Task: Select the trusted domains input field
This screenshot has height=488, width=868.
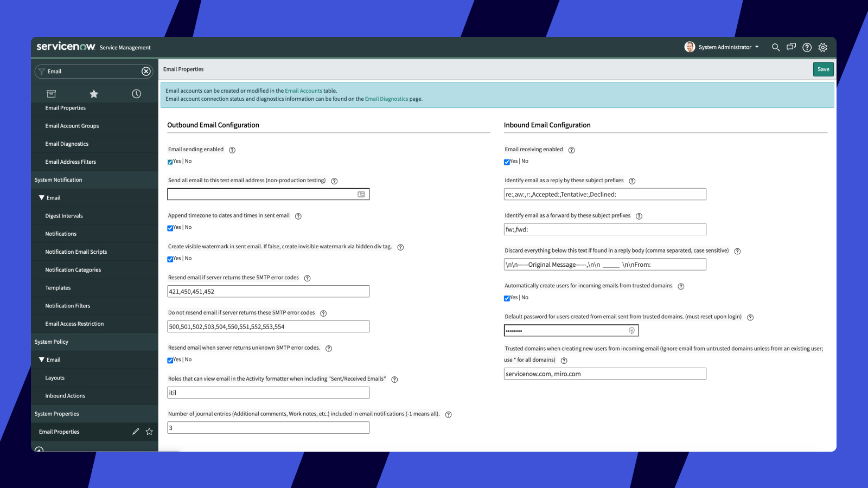Action: tap(605, 373)
